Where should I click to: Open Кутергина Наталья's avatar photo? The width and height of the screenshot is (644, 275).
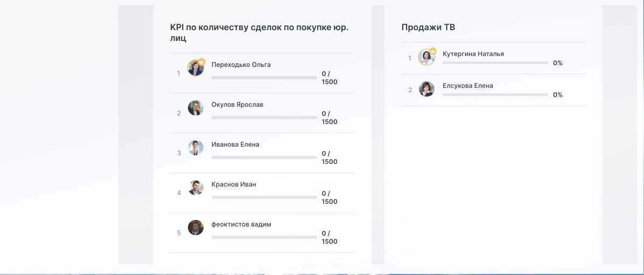[427, 57]
